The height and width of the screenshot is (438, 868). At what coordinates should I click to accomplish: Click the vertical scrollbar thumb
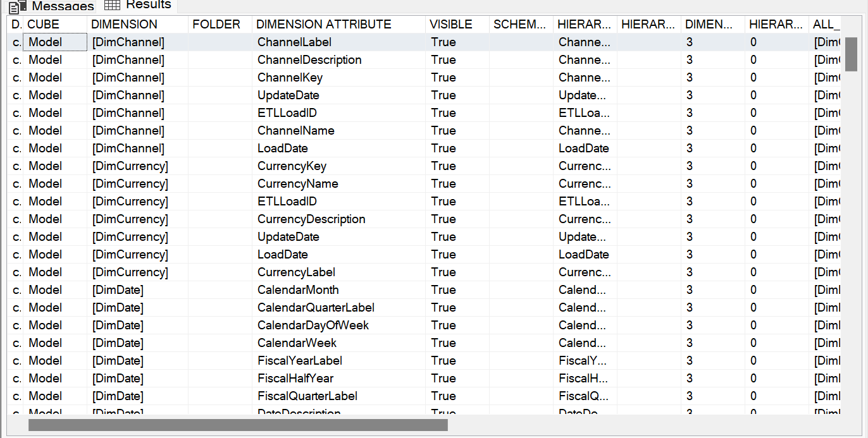coord(851,54)
